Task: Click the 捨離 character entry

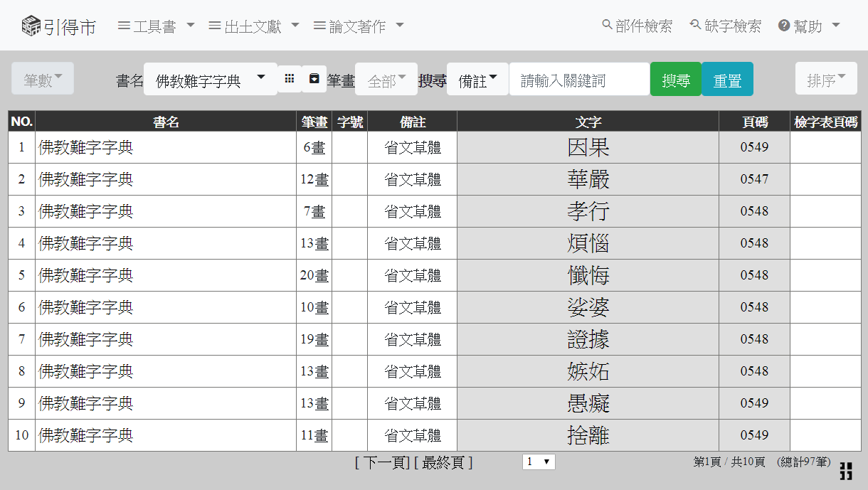Action: (588, 435)
